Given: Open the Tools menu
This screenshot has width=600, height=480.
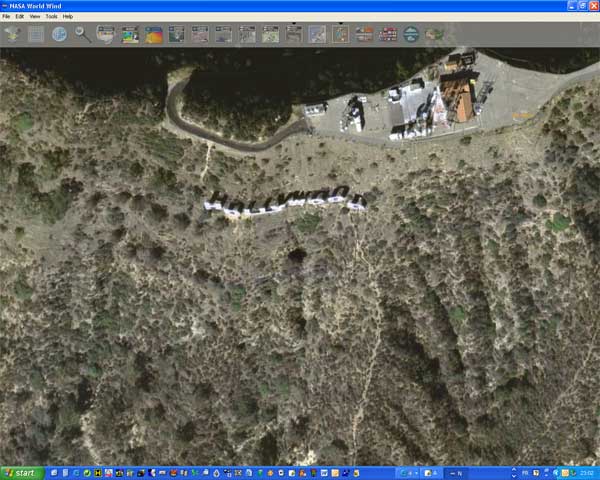Looking at the screenshot, I should pyautogui.click(x=51, y=17).
